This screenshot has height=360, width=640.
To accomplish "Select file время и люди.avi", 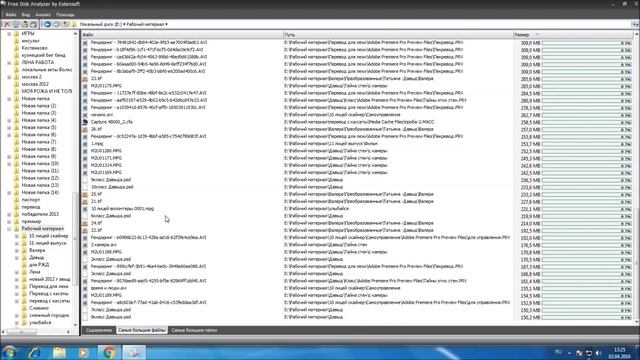I will [x=108, y=288].
